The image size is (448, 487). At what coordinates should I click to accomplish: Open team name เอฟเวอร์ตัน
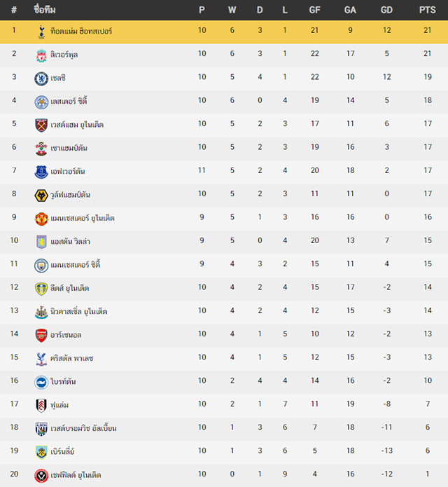68,172
